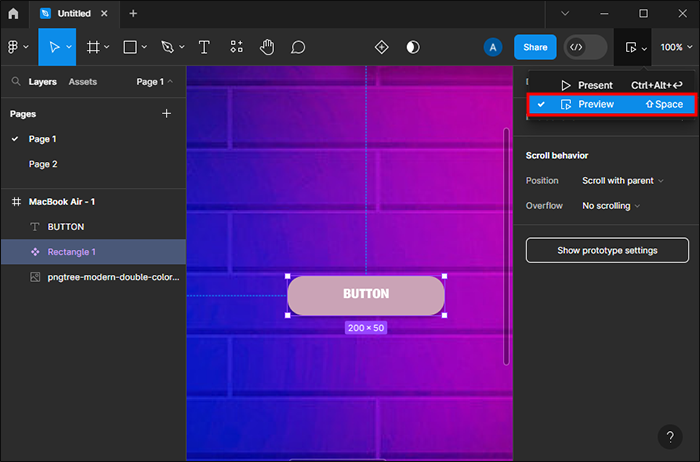Toggle Dev Mode switch
This screenshot has width=700, height=462.
tap(585, 47)
